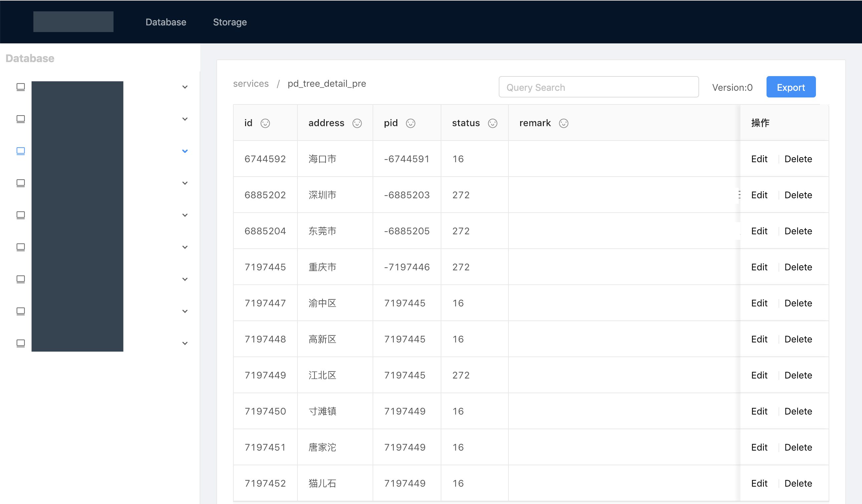
Task: Open the Database tab in the top navigation
Action: point(166,22)
